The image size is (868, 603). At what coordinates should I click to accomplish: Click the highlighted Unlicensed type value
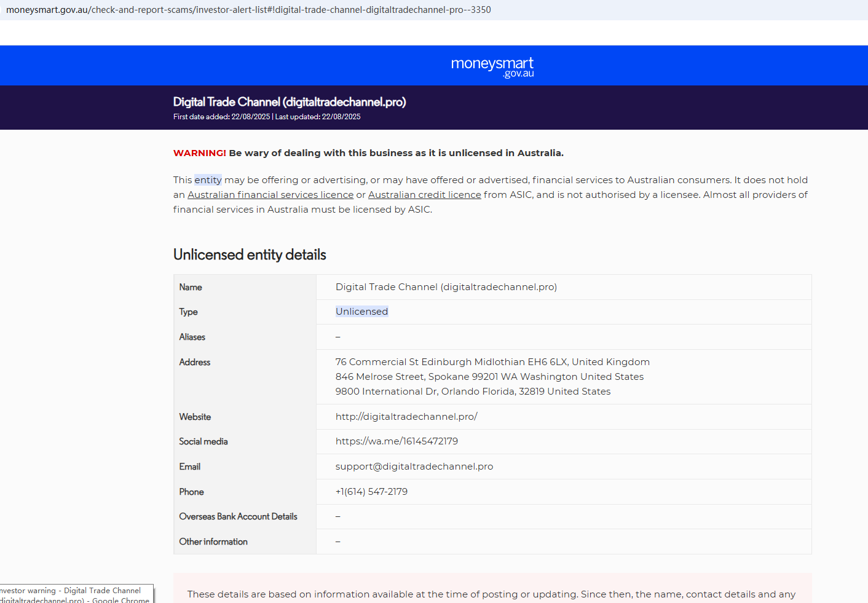[x=362, y=312]
